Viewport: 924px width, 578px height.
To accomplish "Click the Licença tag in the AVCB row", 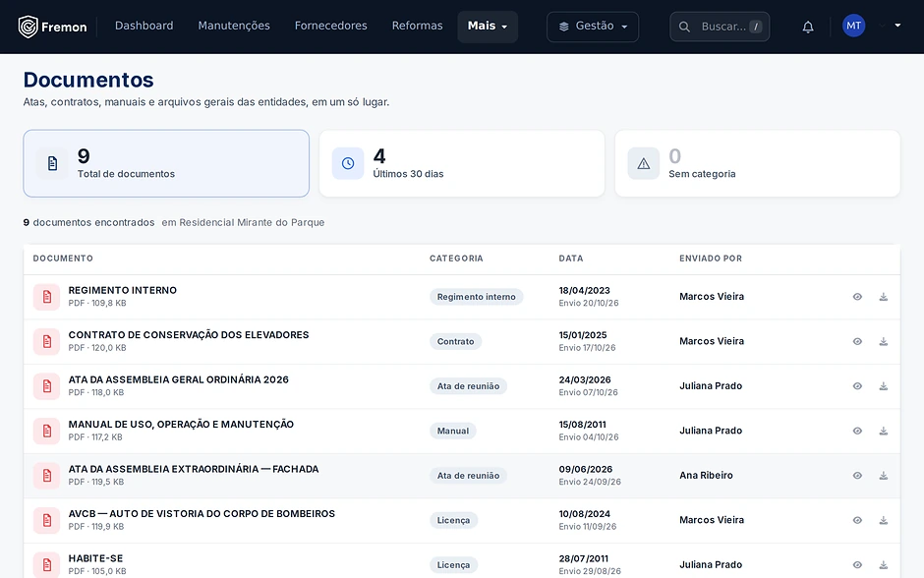I will coord(453,520).
